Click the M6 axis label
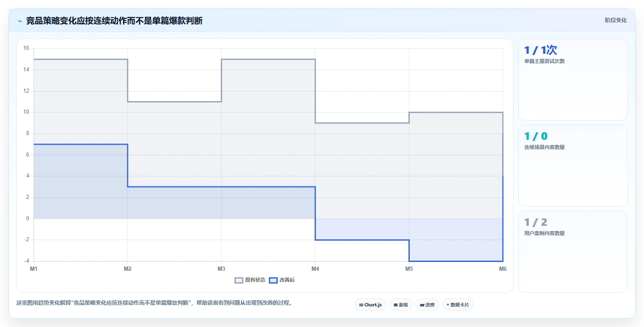The image size is (644, 327). click(x=503, y=269)
